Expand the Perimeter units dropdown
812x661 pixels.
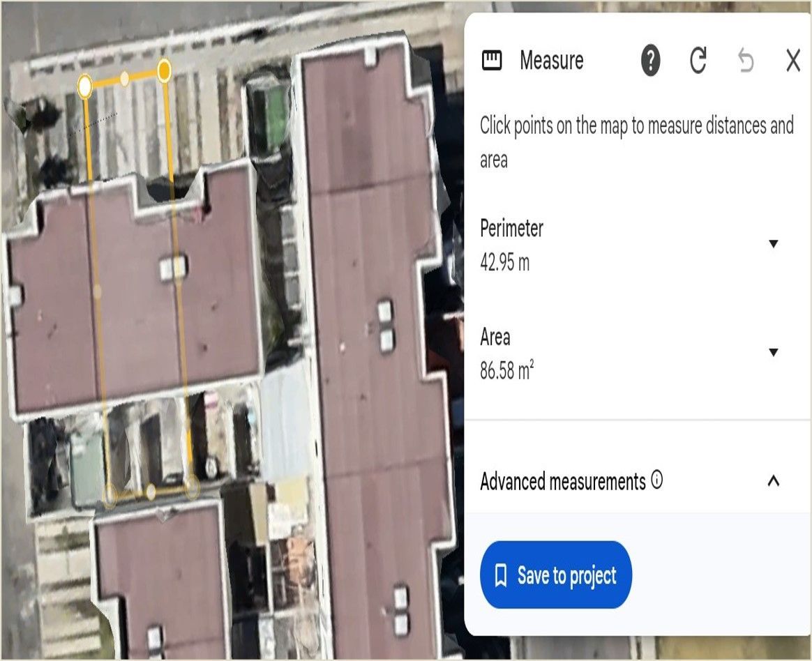coord(773,244)
